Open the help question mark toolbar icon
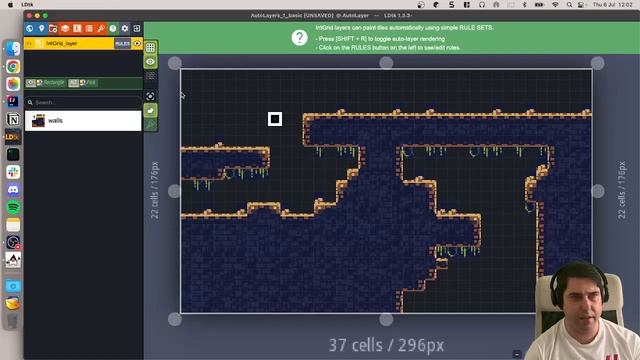The height and width of the screenshot is (360, 640). tap(113, 29)
